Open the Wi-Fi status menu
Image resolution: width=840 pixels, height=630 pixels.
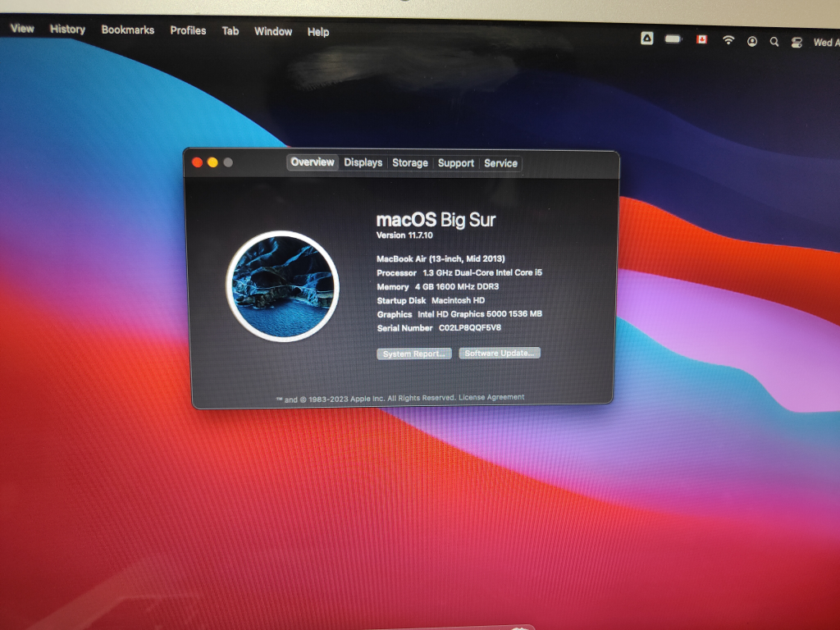pyautogui.click(x=728, y=40)
